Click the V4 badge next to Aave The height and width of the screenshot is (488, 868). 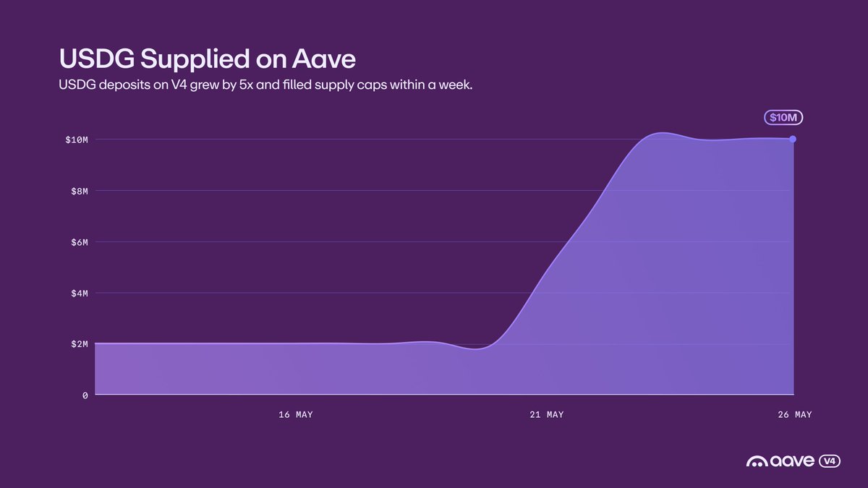(x=830, y=461)
